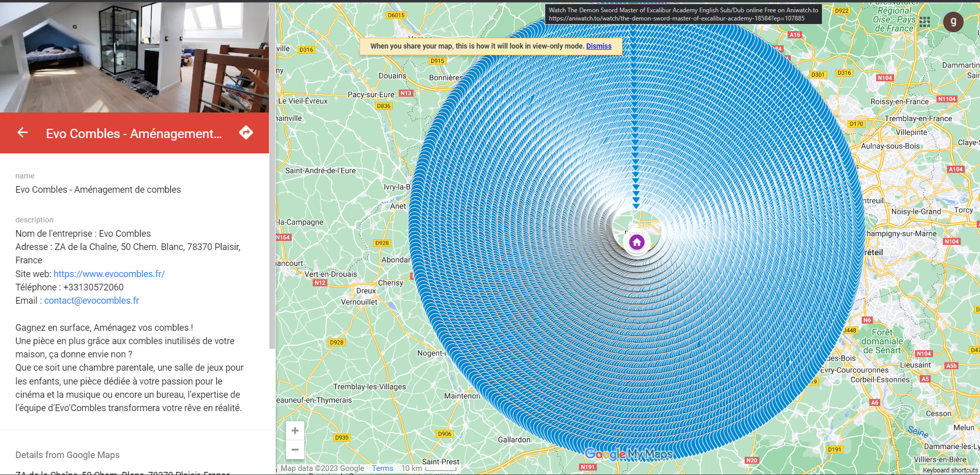Open Keyboard shortcuts for the map
Viewport: 980px width, 475px height.
click(950, 470)
